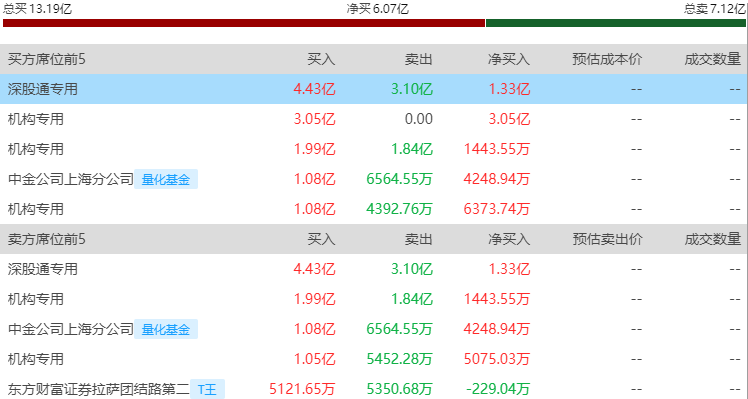Click the red total-buy bar segment
This screenshot has height=399, width=748.
(x=244, y=23)
